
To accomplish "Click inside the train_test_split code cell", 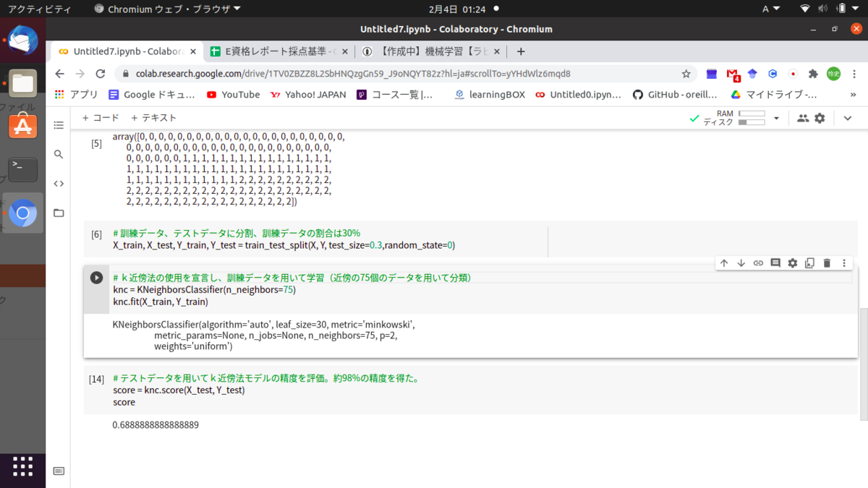I will 470,239.
